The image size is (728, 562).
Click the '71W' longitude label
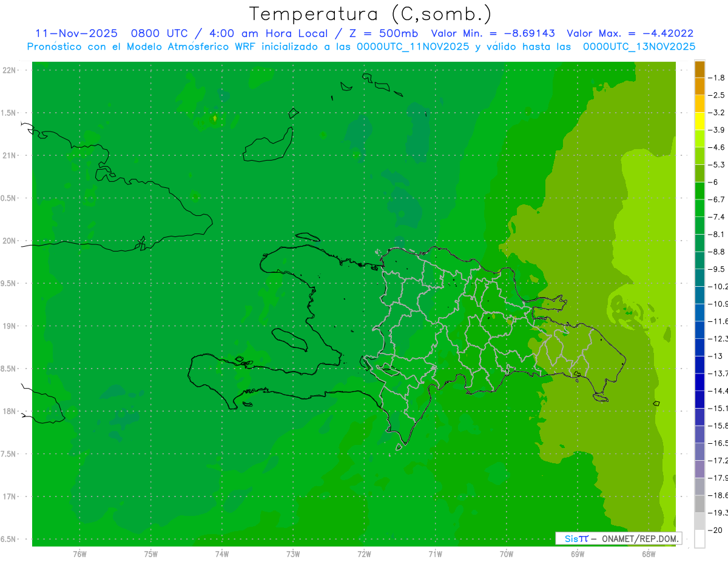[435, 554]
